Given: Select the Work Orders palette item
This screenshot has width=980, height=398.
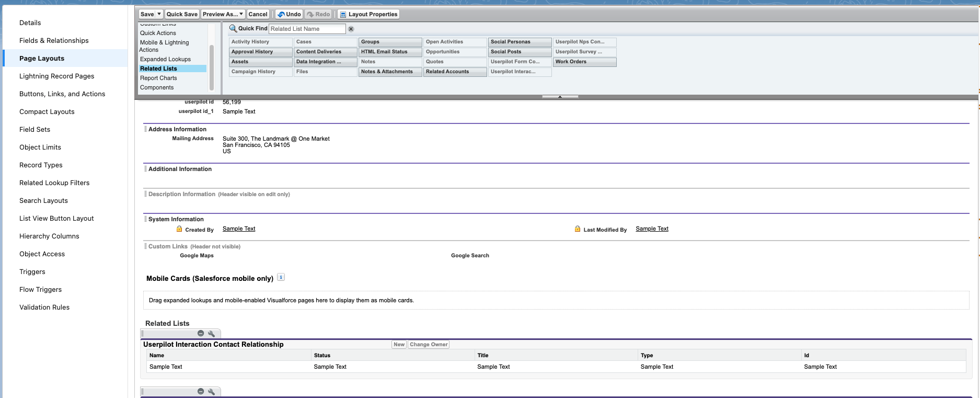Looking at the screenshot, I should (585, 62).
